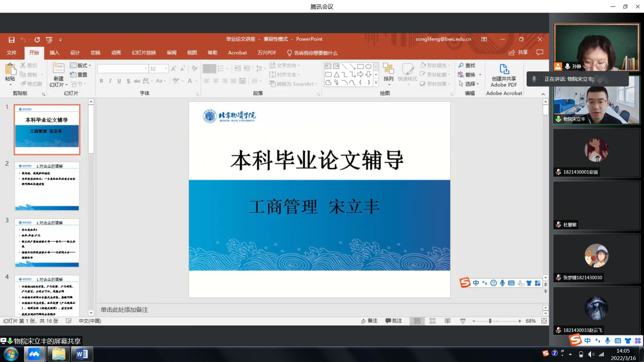
Task: Click fit slide to window icon
Action: point(544,321)
